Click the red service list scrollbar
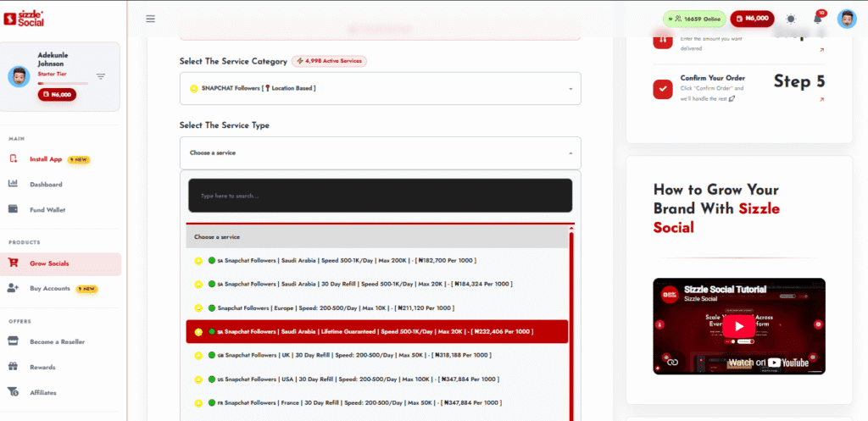 (571, 326)
